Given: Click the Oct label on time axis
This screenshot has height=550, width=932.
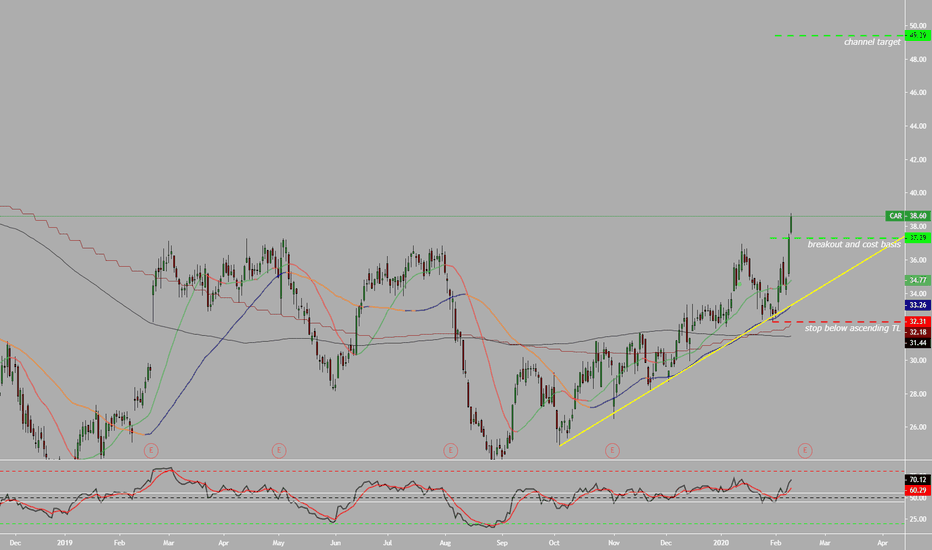Looking at the screenshot, I should [554, 543].
